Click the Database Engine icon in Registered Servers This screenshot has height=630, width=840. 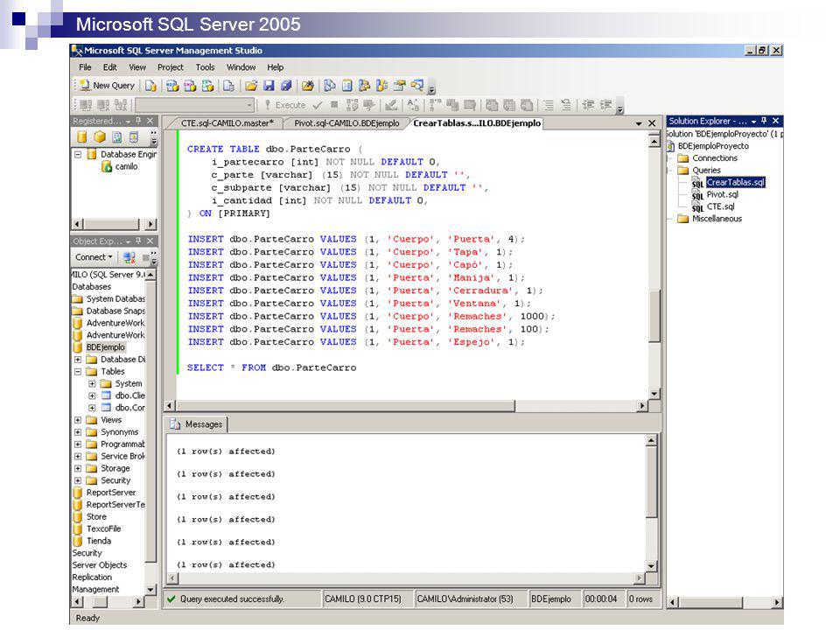82,137
